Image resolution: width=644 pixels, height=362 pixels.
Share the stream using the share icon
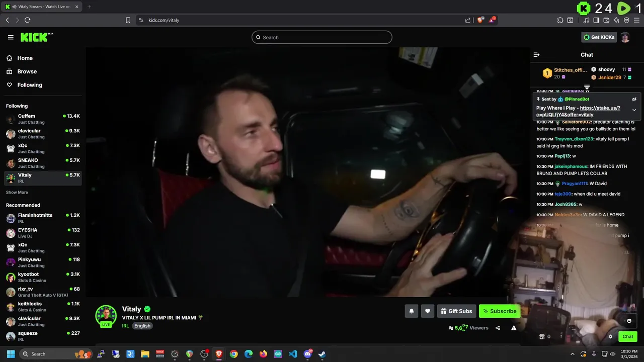click(x=498, y=328)
